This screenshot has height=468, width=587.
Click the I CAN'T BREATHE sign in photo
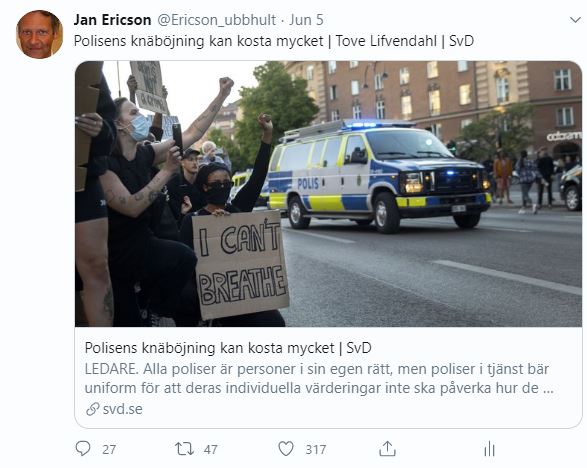pyautogui.click(x=240, y=265)
